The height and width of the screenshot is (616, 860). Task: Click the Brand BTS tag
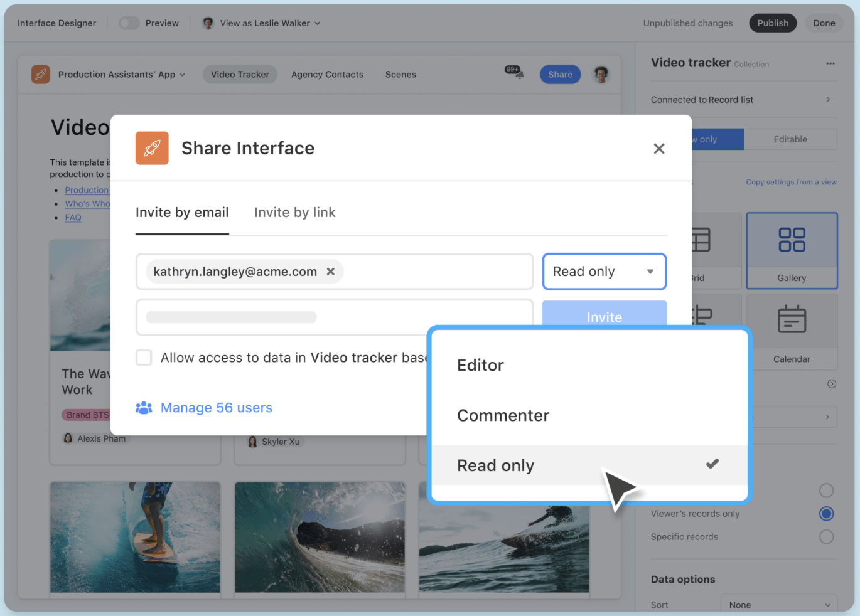87,415
